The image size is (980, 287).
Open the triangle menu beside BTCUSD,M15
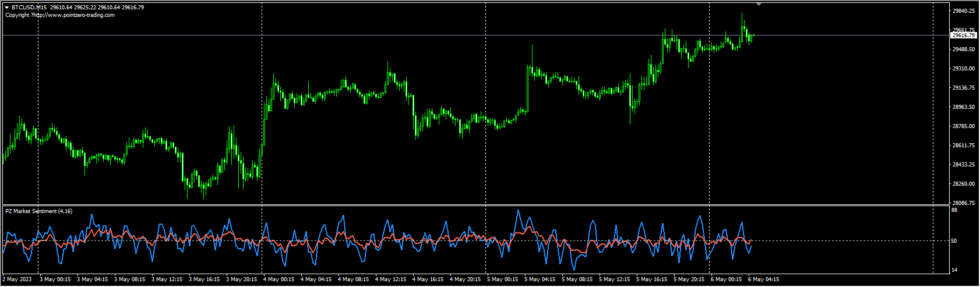[6, 8]
